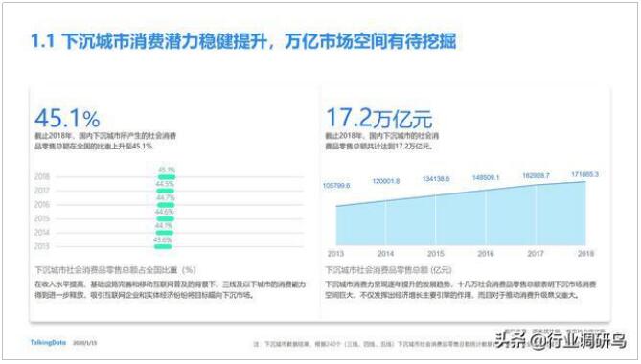This screenshot has width=641, height=364.
Task: Select the 2013 green bar marker
Action: [163, 246]
